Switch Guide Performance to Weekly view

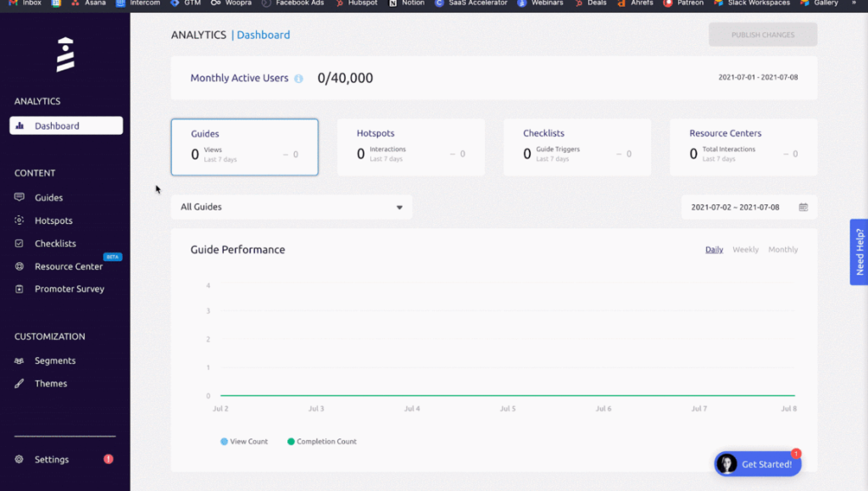pos(745,249)
